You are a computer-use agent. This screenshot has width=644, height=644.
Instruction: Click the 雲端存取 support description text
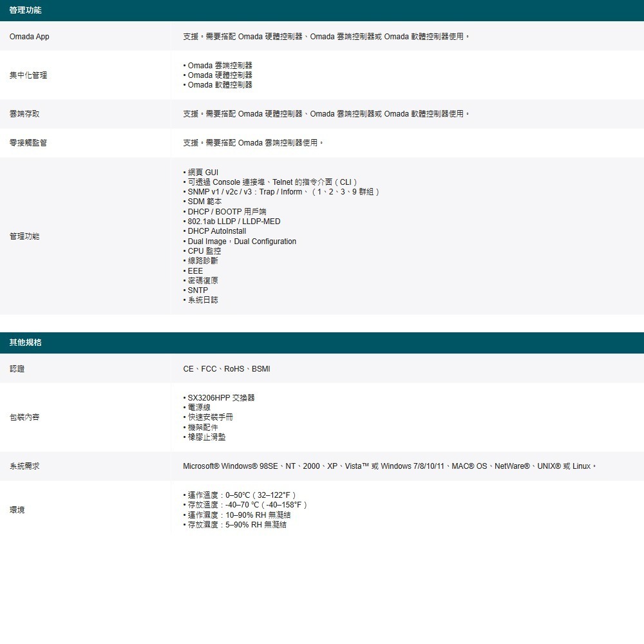326,114
